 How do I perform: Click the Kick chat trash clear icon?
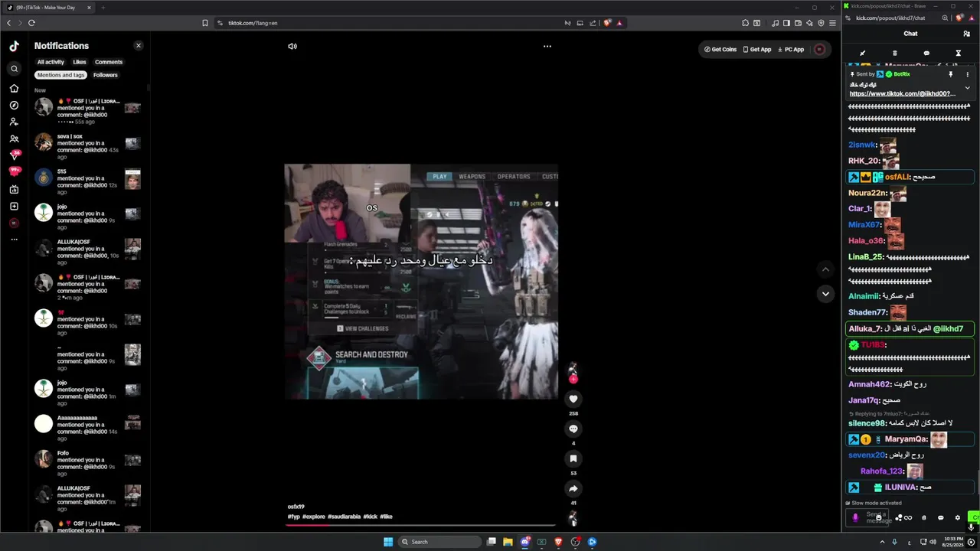coord(894,54)
